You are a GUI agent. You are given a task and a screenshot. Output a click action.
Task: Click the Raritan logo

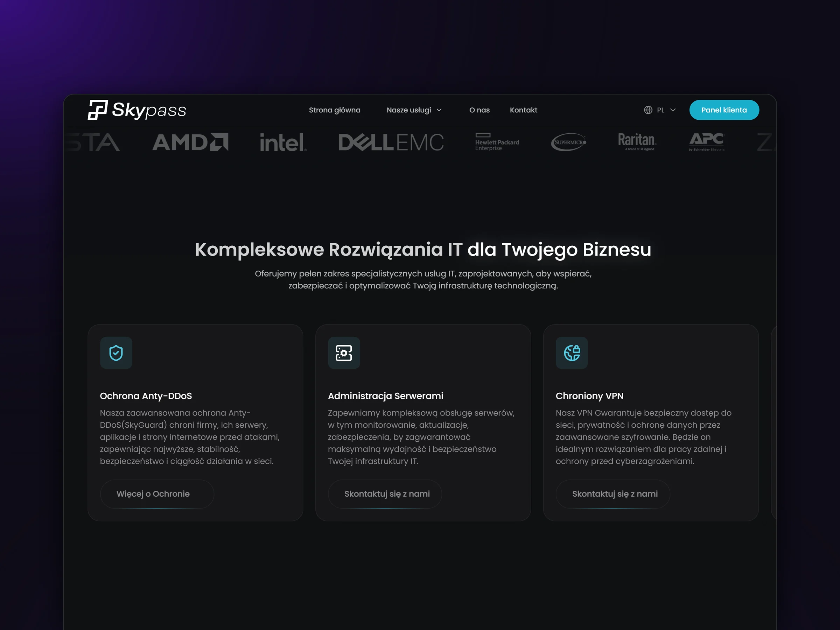coord(637,142)
